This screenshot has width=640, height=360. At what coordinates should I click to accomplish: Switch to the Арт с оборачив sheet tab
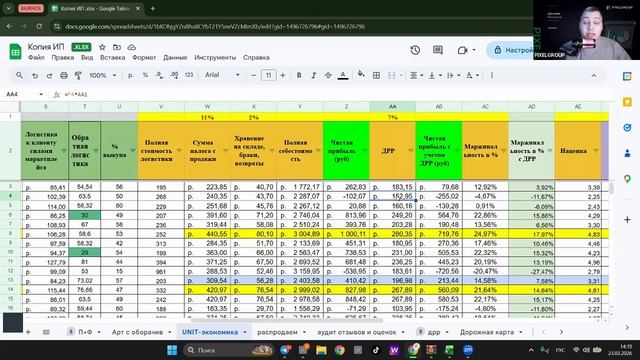(137, 332)
